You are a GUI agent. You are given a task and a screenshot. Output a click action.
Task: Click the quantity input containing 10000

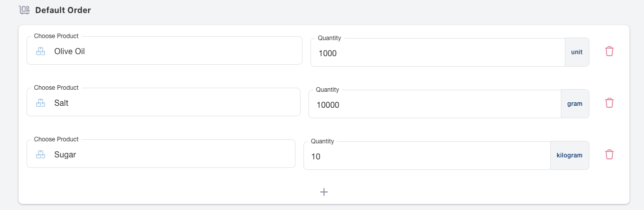click(434, 105)
